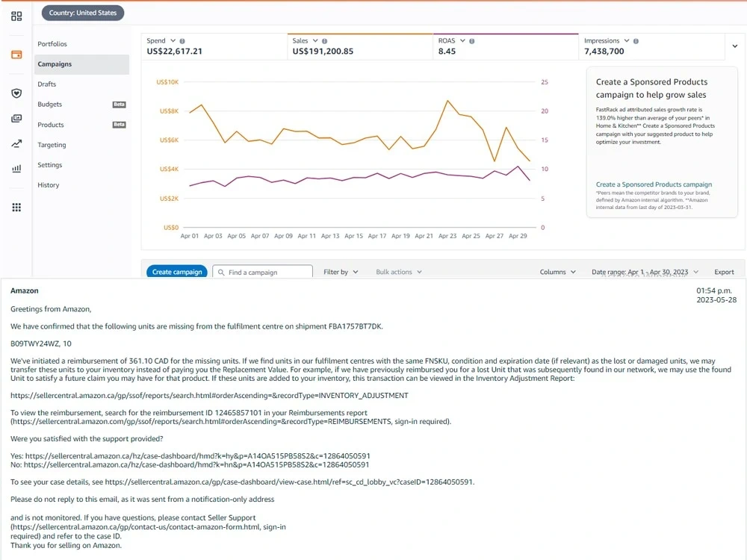Open the ROAS metric dropdown arrow
The height and width of the screenshot is (560, 747).
(x=462, y=41)
